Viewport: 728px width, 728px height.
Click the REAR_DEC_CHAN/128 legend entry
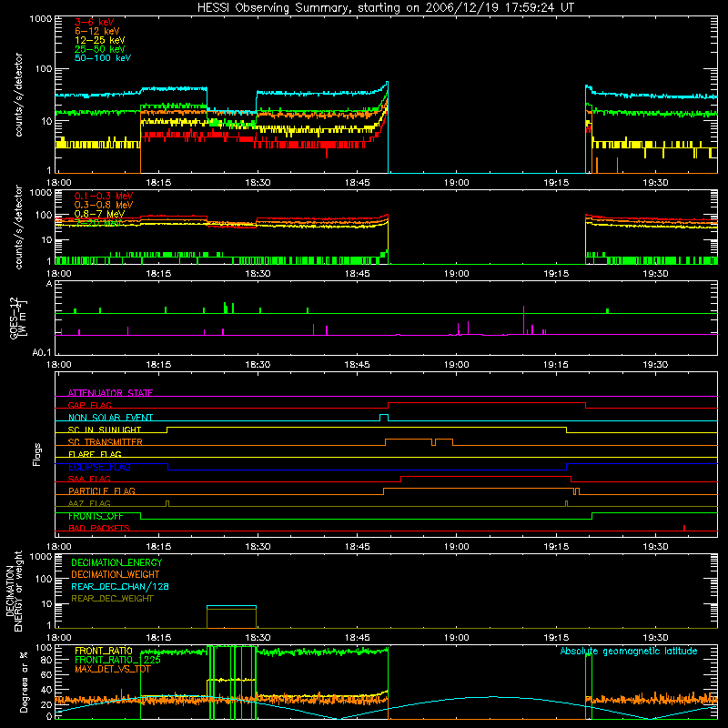[x=120, y=586]
